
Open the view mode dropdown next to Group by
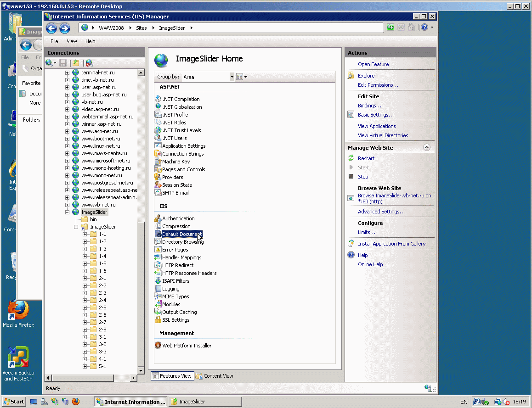click(241, 77)
